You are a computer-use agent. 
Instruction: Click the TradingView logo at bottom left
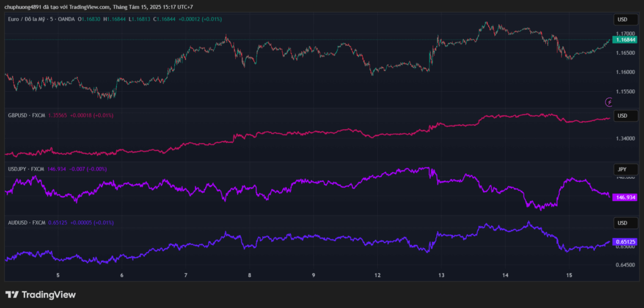40,294
